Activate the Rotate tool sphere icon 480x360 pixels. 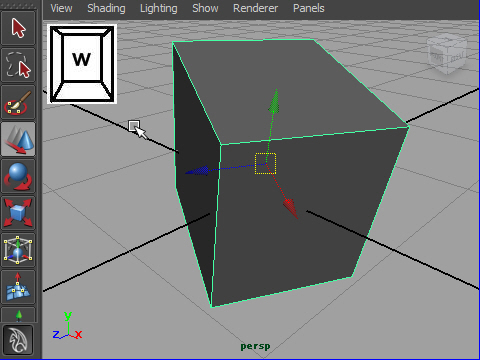pyautogui.click(x=18, y=176)
